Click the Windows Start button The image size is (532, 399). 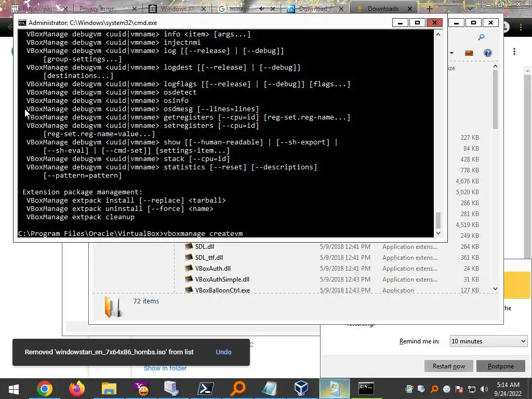tap(14, 389)
